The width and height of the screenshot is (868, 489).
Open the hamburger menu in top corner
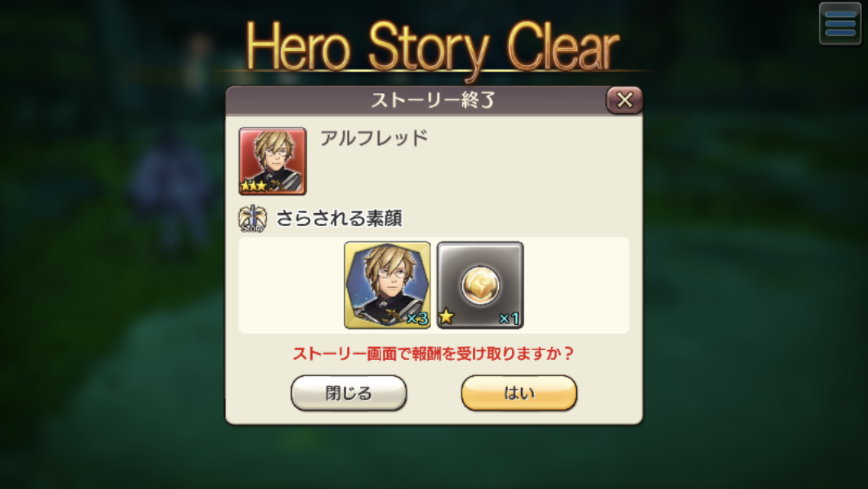point(840,23)
